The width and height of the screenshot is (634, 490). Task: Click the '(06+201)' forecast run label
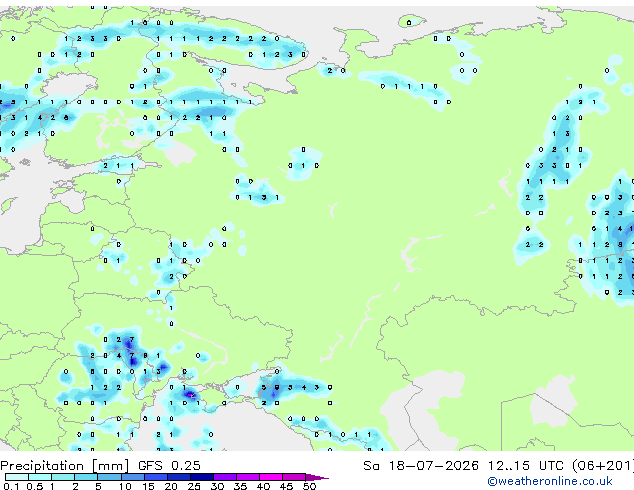pyautogui.click(x=603, y=465)
